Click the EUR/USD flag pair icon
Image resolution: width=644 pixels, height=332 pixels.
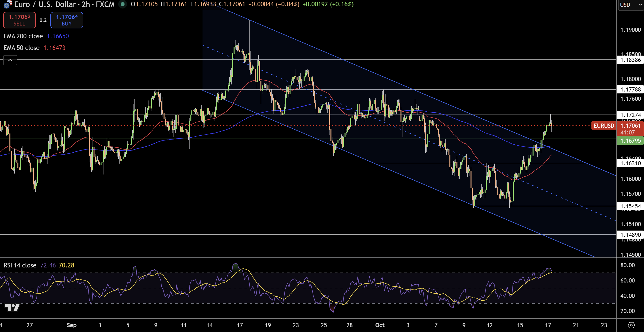8,4
